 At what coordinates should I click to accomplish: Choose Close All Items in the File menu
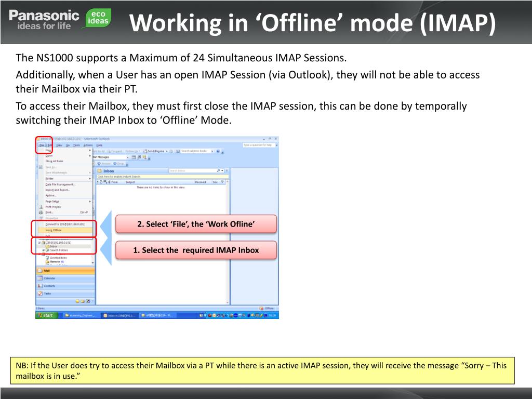coord(64,161)
